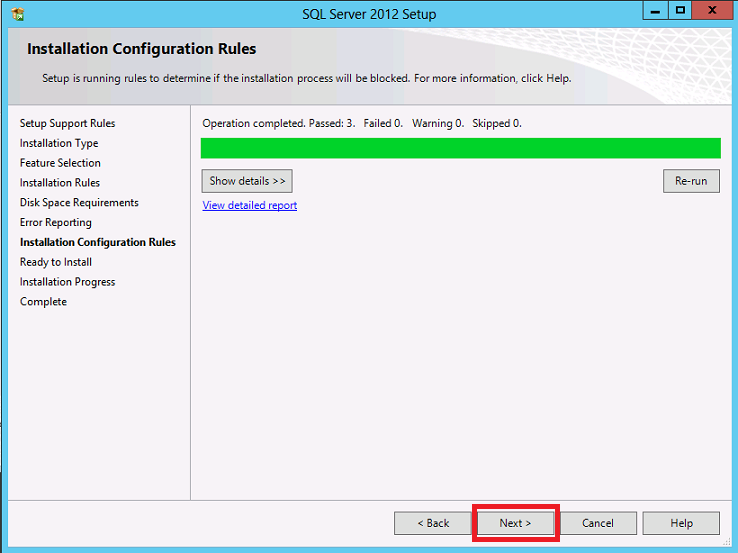Go back with the < Back button
This screenshot has height=553, width=738.
click(x=433, y=523)
